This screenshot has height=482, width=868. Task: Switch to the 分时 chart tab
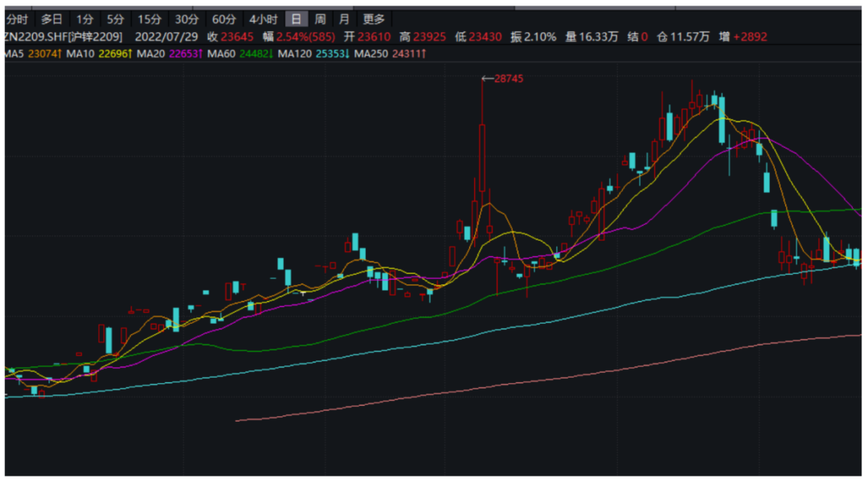coord(17,19)
